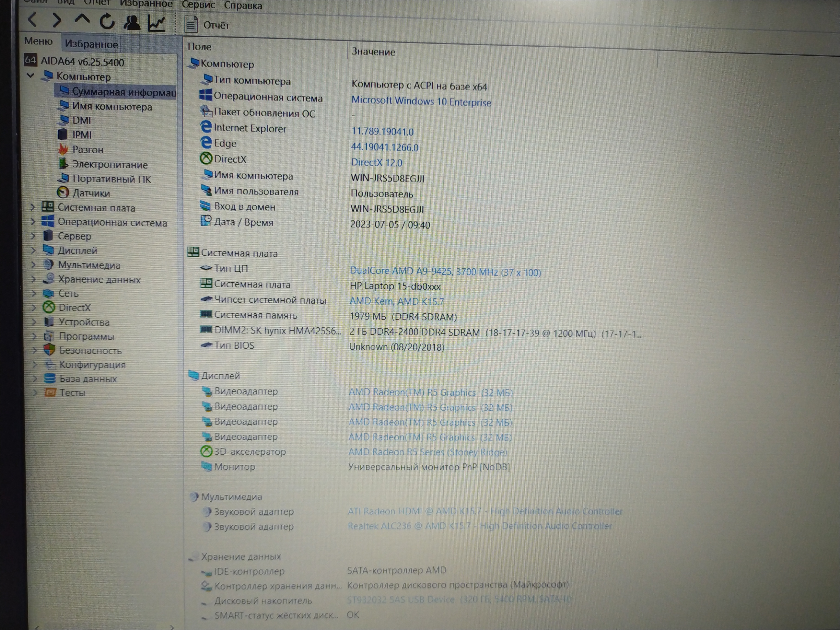Open Microsoft Windows 10 Enterprise link
The width and height of the screenshot is (840, 630).
[x=421, y=102]
